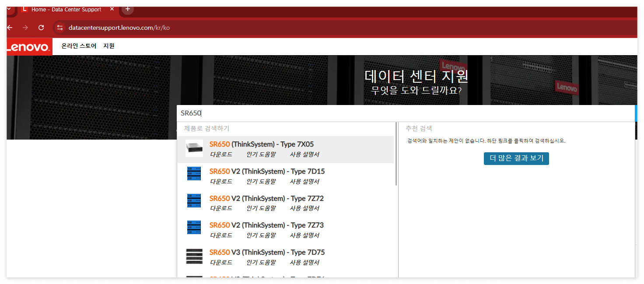Open 인기 도움말 for Type 7Z72
Screen dimensions: 644x284
coord(261,208)
